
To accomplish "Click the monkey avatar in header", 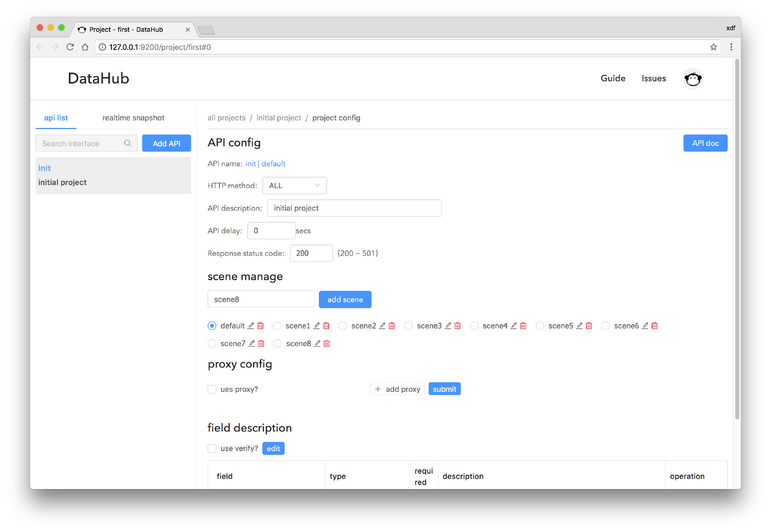I will [x=693, y=79].
